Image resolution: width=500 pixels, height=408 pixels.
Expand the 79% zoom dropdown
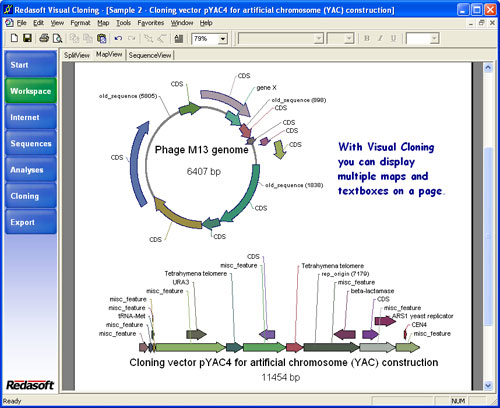pyautogui.click(x=223, y=39)
